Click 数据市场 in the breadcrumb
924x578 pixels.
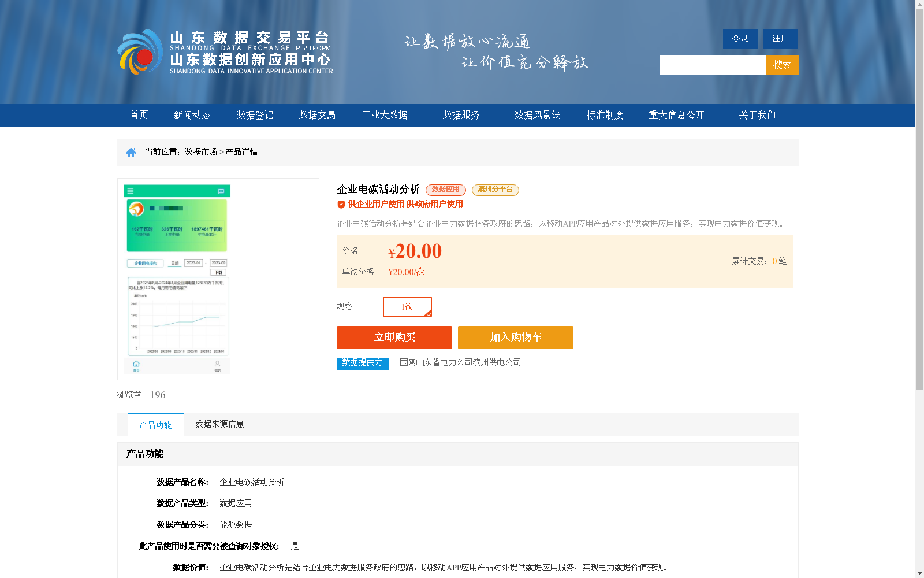click(201, 152)
